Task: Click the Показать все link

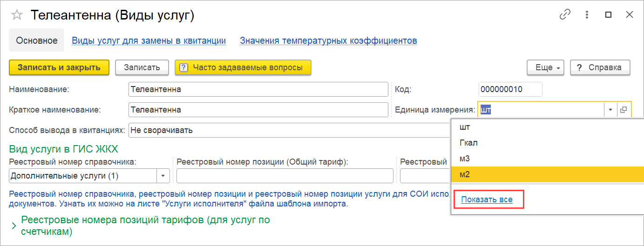Action: pyautogui.click(x=487, y=199)
